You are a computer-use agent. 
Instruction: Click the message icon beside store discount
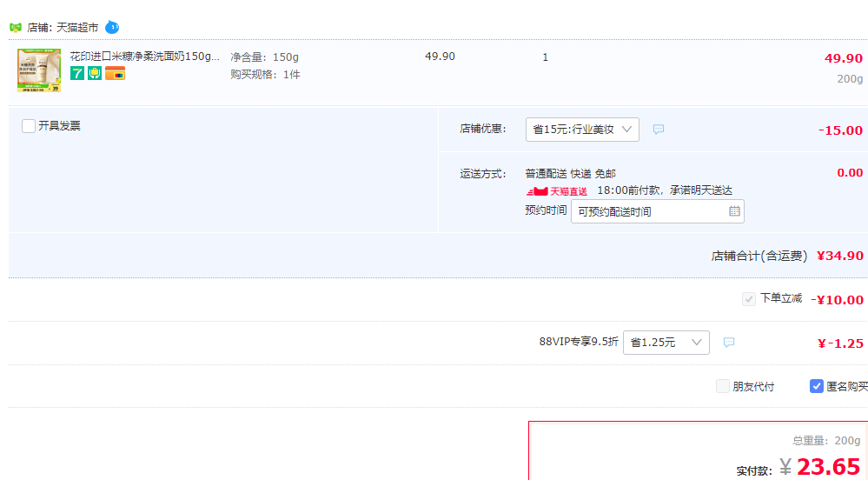659,130
